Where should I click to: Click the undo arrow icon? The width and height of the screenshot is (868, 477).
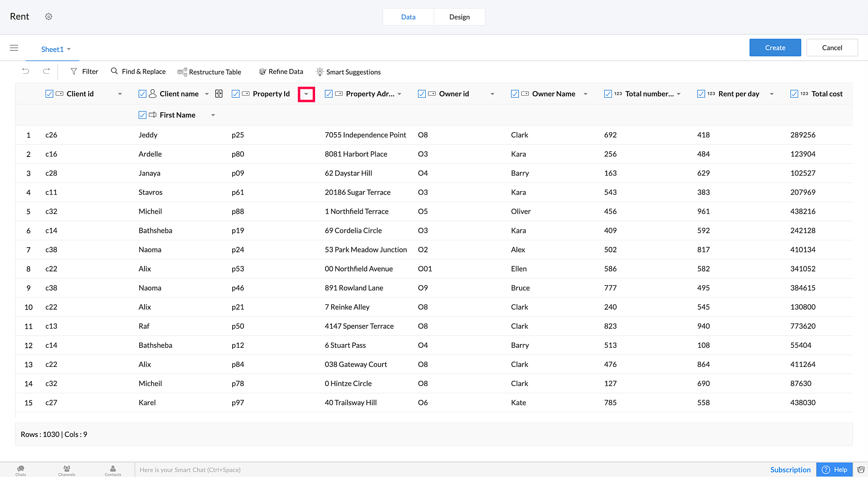point(26,71)
